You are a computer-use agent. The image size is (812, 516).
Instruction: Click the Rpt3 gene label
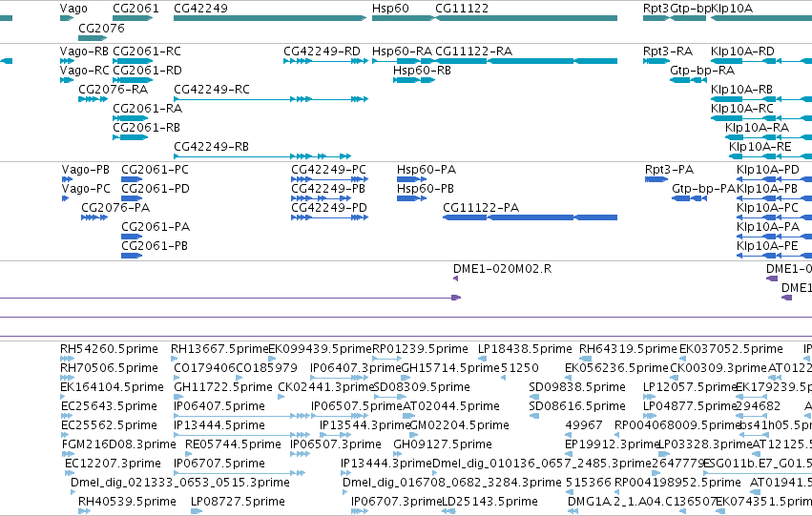click(656, 9)
